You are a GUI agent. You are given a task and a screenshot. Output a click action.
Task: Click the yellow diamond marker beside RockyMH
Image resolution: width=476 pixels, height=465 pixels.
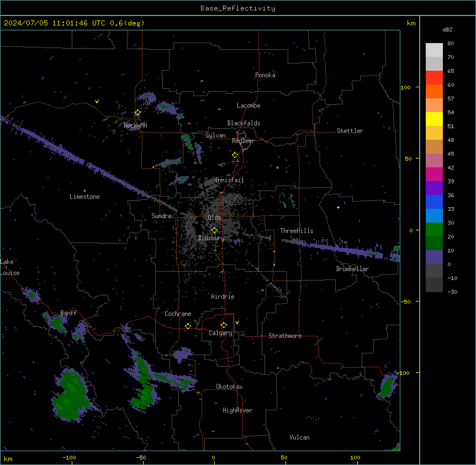click(137, 113)
